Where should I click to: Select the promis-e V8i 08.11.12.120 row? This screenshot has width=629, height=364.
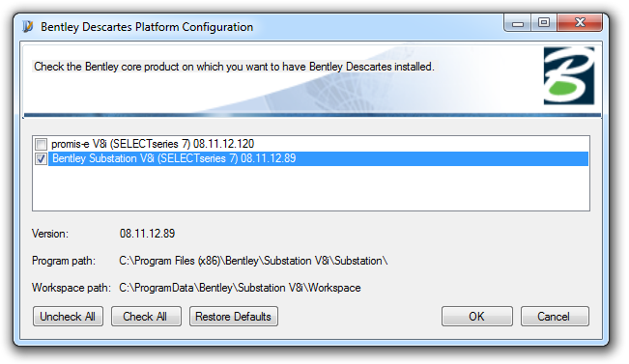(153, 144)
